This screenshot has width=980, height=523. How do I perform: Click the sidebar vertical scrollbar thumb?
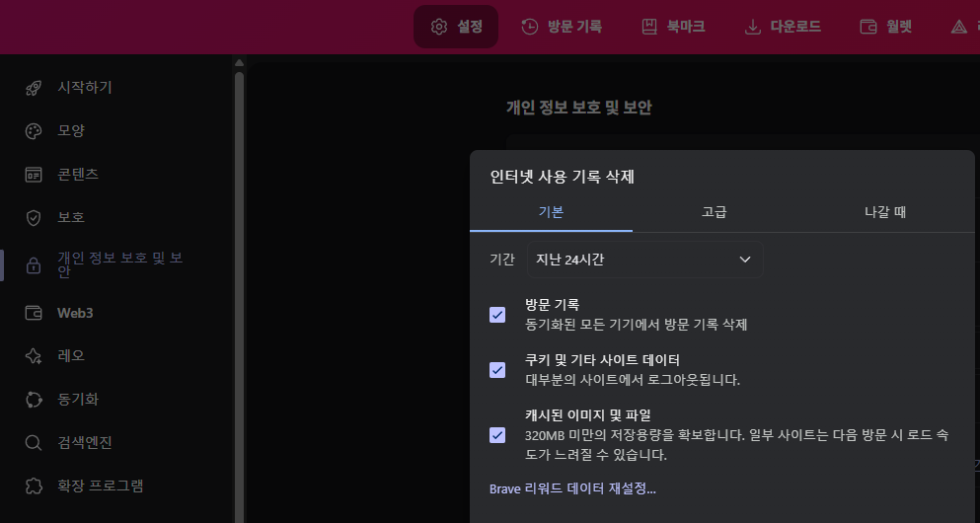(239, 297)
